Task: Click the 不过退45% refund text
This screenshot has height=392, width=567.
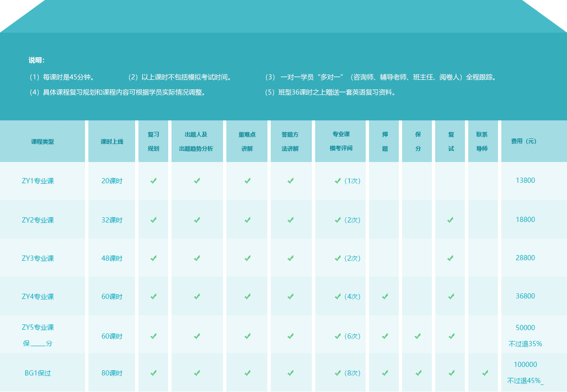Action: click(x=524, y=381)
